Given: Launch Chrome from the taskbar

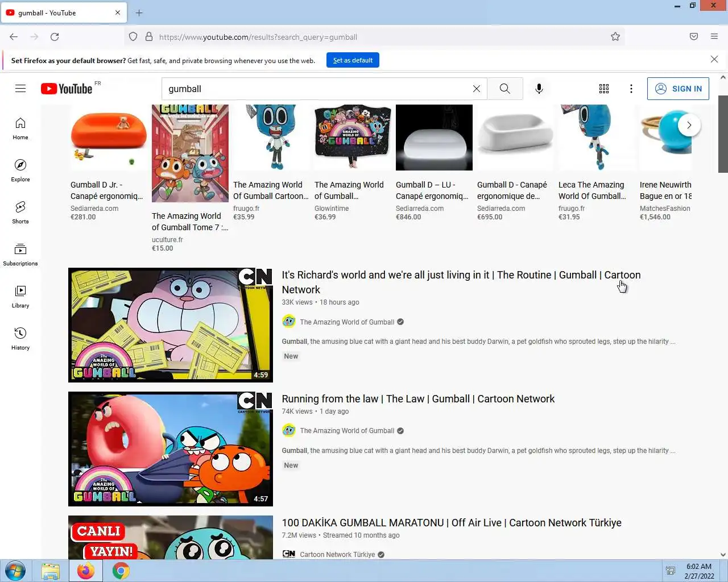Looking at the screenshot, I should pos(121,571).
